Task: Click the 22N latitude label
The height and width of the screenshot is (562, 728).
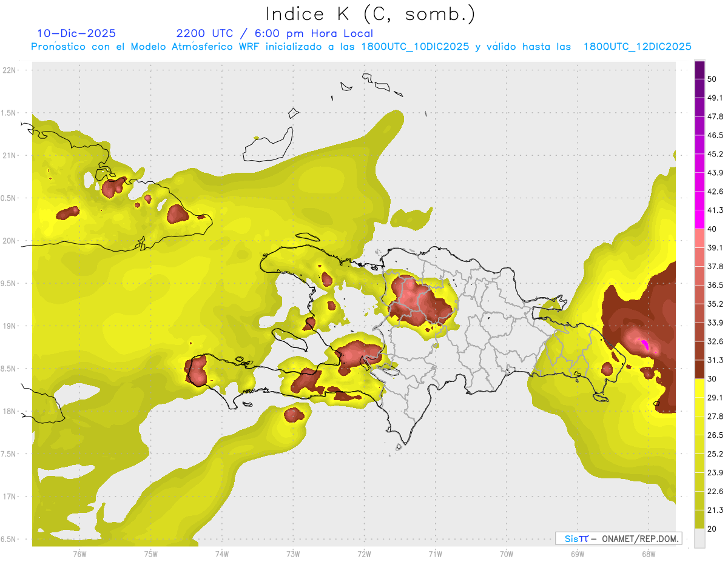Action: pos(10,70)
